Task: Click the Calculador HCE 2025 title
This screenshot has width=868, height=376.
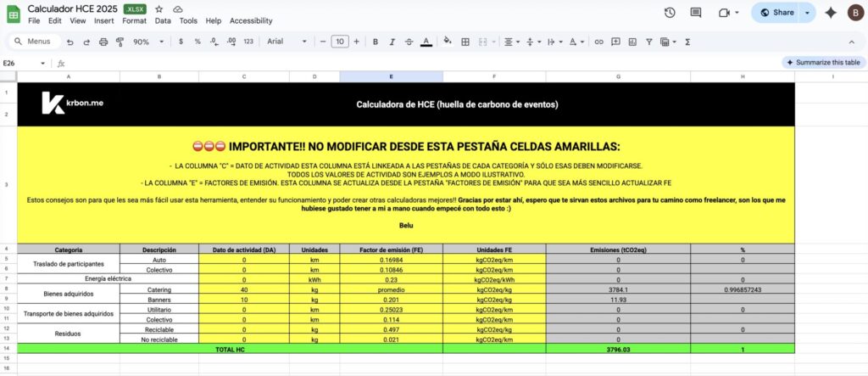Action: (73, 8)
